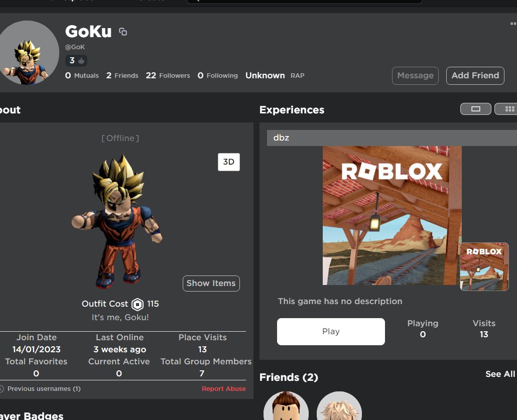Click the Friends (2) heading
517x420 pixels.
[x=289, y=377]
